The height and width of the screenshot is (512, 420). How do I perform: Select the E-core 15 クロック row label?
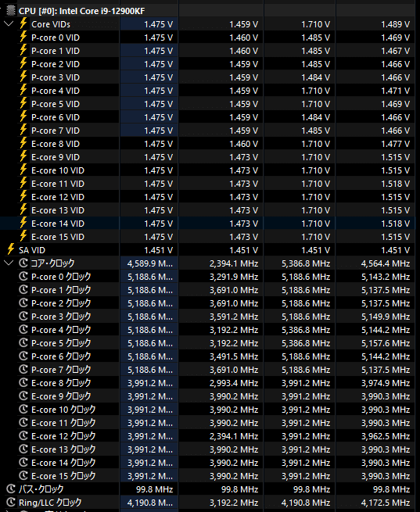[63, 476]
